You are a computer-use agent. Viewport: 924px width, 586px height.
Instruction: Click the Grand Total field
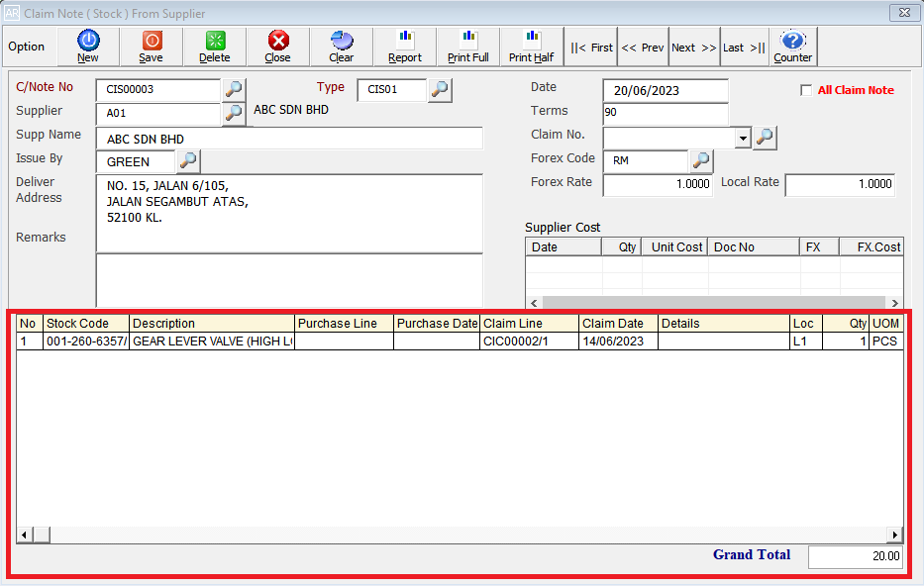[x=856, y=556]
